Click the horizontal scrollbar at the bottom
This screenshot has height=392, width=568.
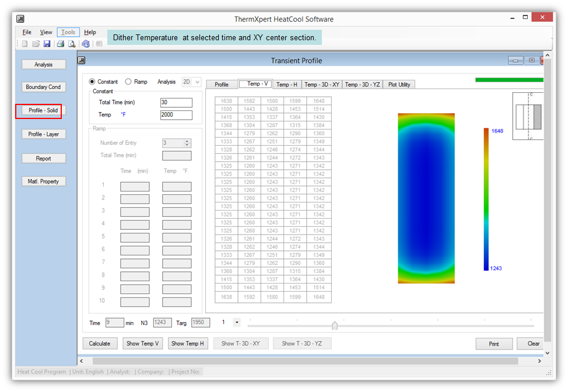pyautogui.click(x=306, y=361)
